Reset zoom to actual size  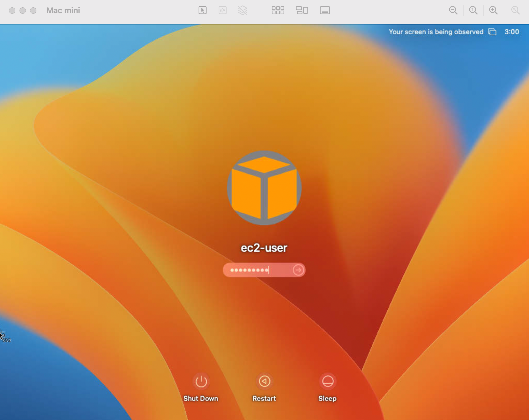[473, 10]
